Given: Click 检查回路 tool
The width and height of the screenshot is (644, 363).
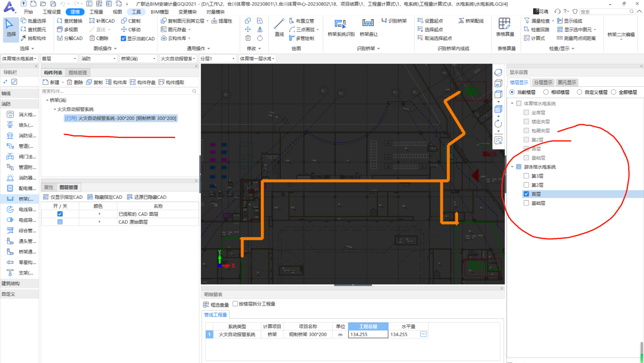Looking at the screenshot, I should point(537,29).
